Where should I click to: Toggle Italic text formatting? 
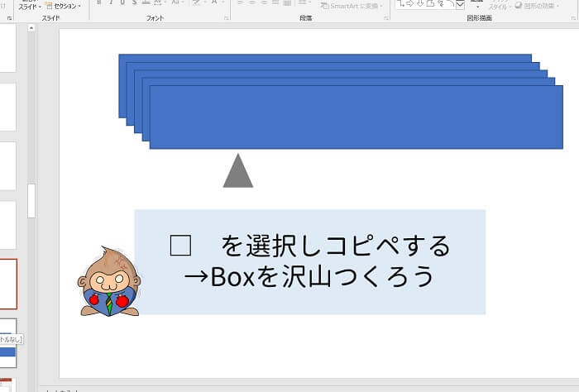coord(110,3)
